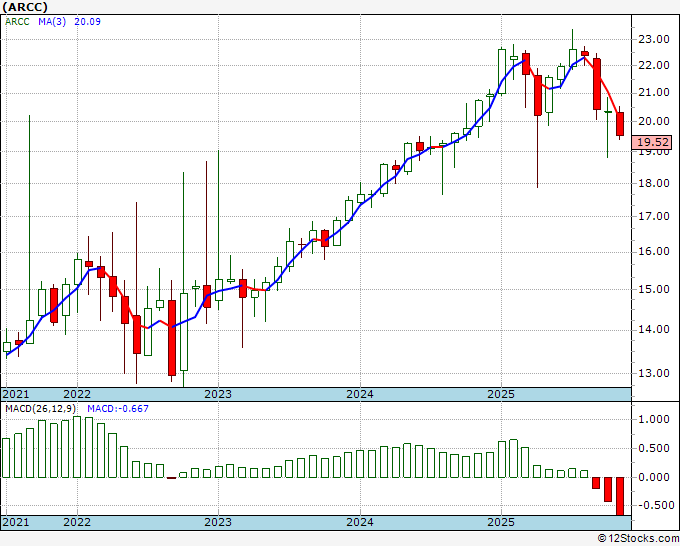The width and height of the screenshot is (680, 546).
Task: Click the 20.00 price axis label
Action: [654, 121]
